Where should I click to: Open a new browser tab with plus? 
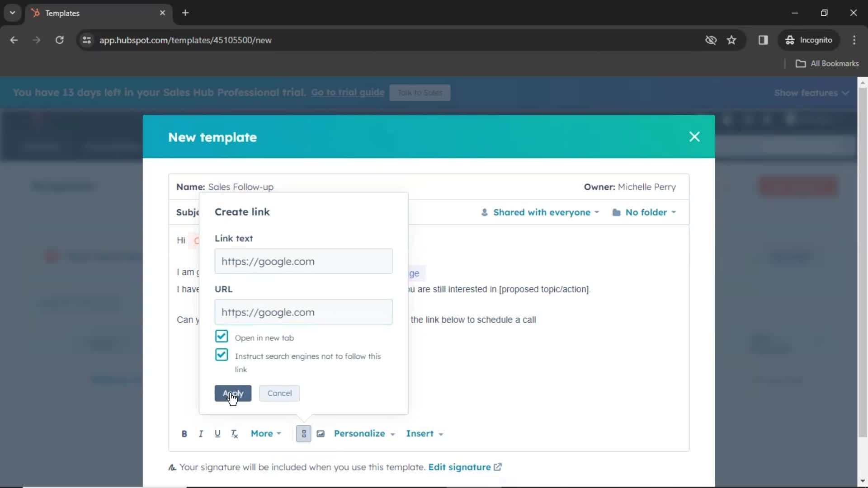(185, 13)
